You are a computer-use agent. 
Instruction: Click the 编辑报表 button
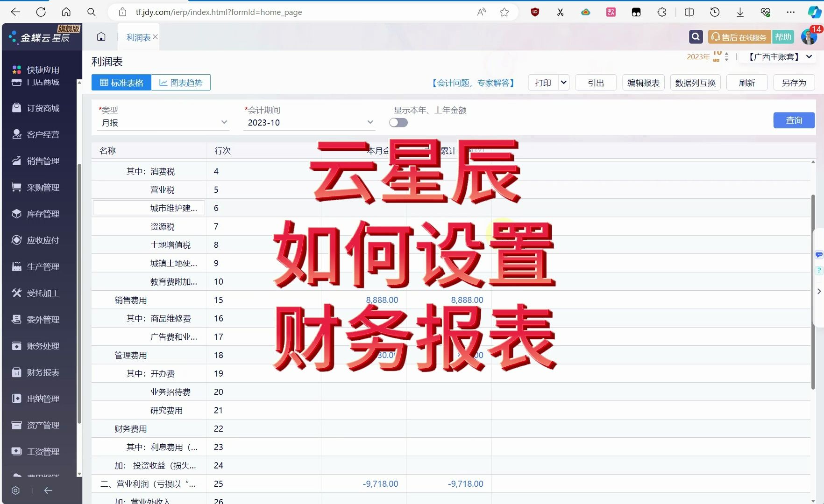coord(643,83)
